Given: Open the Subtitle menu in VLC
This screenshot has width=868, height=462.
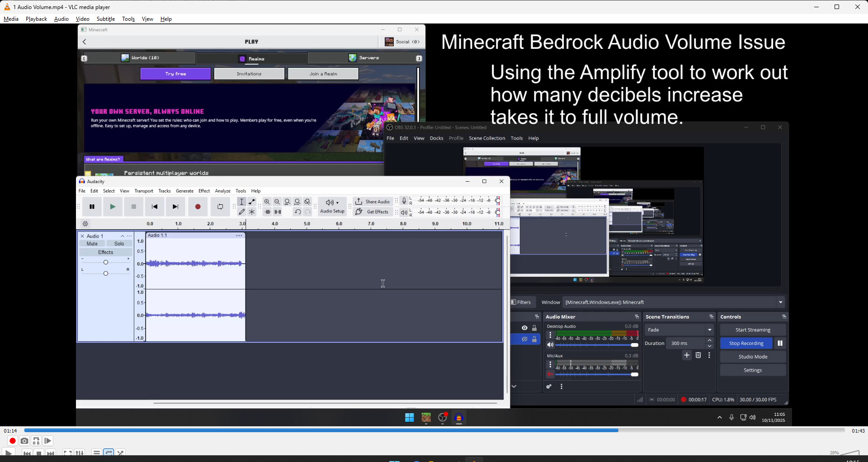Looking at the screenshot, I should coord(106,19).
